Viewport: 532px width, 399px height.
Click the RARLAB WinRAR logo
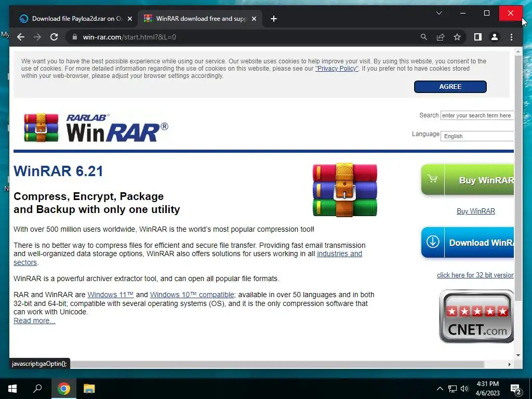point(96,128)
